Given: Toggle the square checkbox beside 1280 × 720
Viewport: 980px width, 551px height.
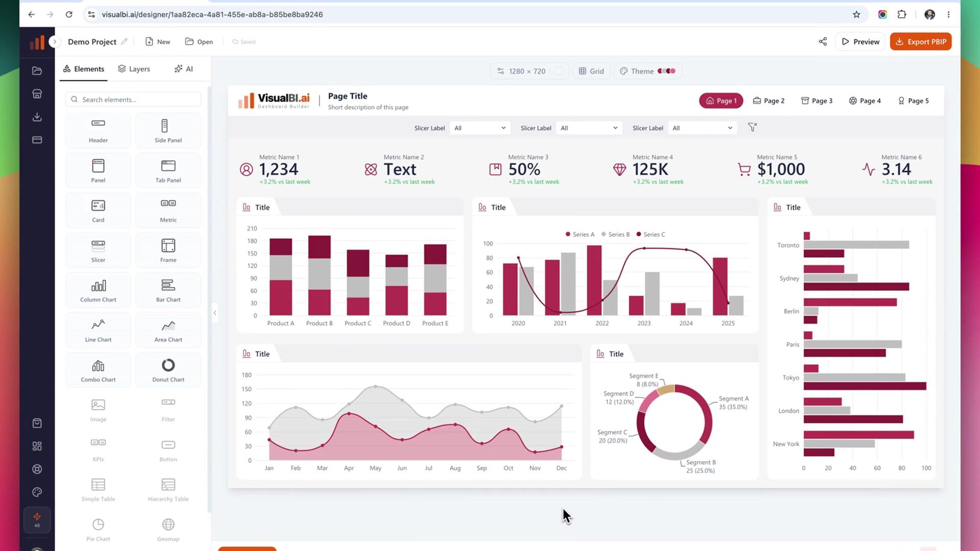Looking at the screenshot, I should pos(558,71).
